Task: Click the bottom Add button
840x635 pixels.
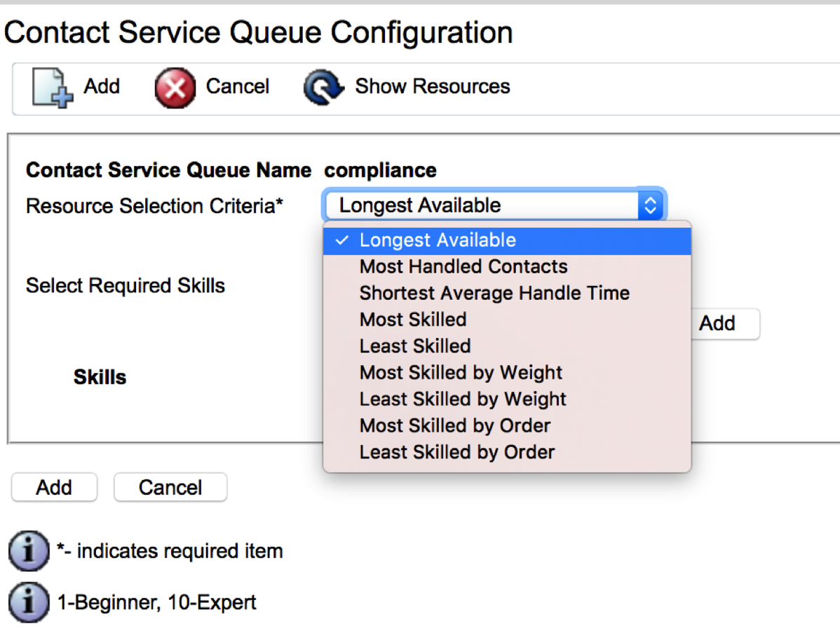Action: point(54,488)
